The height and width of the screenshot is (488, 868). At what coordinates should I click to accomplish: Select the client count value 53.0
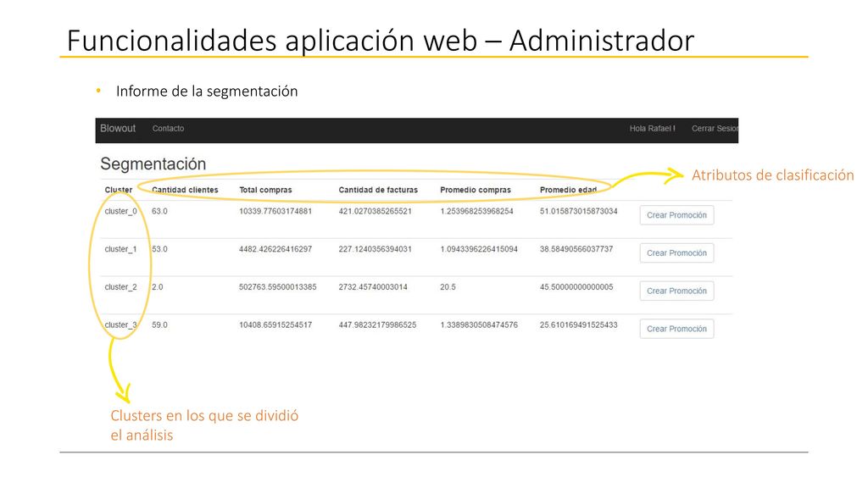tap(159, 249)
